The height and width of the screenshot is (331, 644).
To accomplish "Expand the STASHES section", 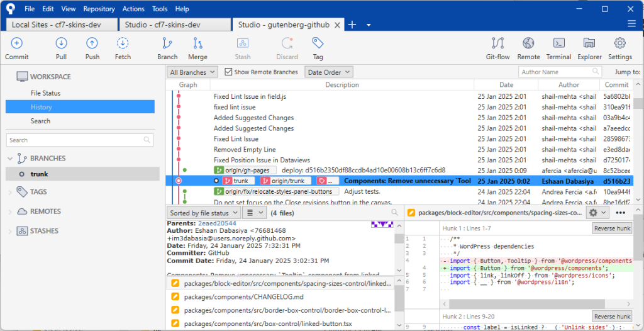I will [x=9, y=231].
